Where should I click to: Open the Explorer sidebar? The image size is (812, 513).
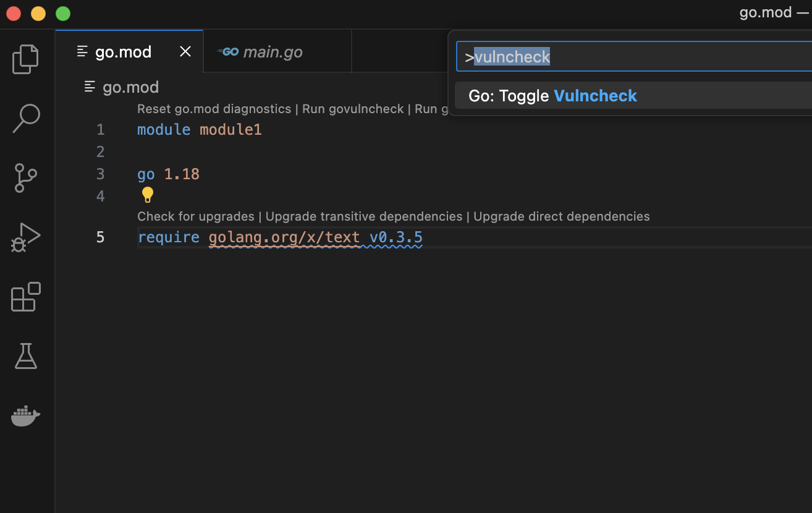pyautogui.click(x=25, y=59)
